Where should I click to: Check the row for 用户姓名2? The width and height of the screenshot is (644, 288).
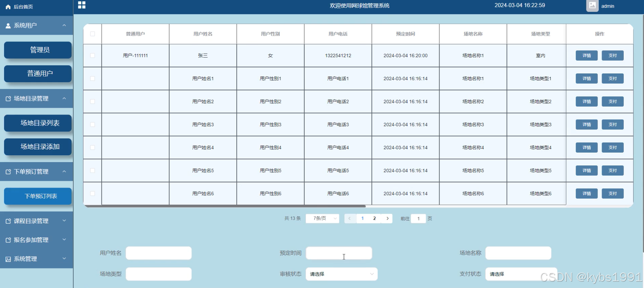click(x=92, y=101)
